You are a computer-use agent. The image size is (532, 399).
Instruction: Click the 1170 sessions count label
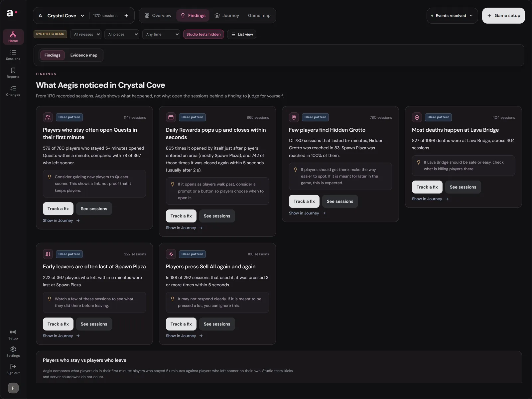(x=105, y=16)
